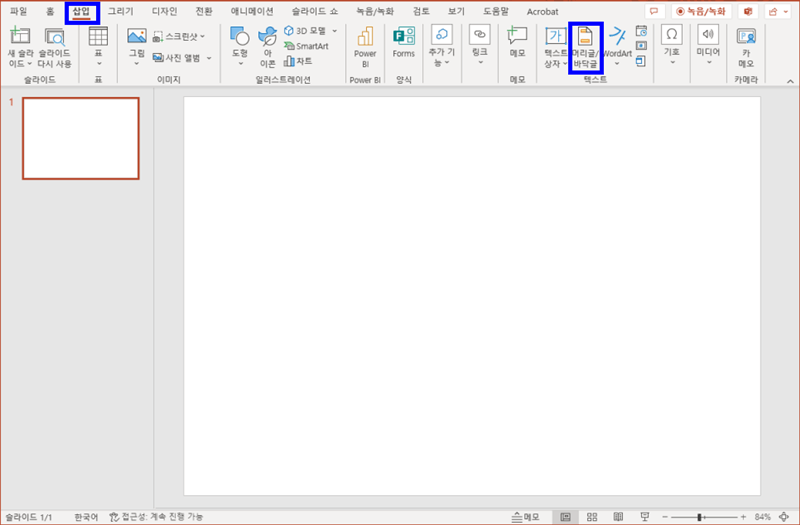800x525 pixels.
Task: Click the accessibility status (접근성) in status bar
Action: coord(156,517)
